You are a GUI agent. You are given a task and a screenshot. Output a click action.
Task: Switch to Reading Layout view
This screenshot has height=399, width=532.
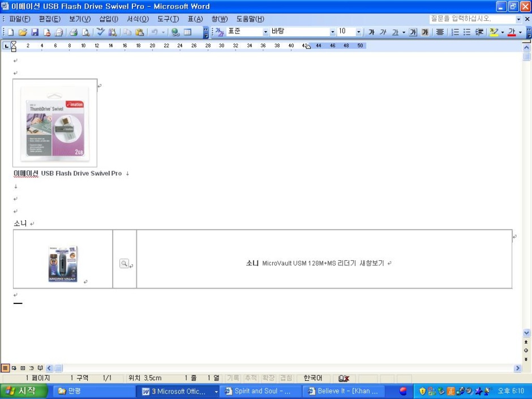[40, 368]
